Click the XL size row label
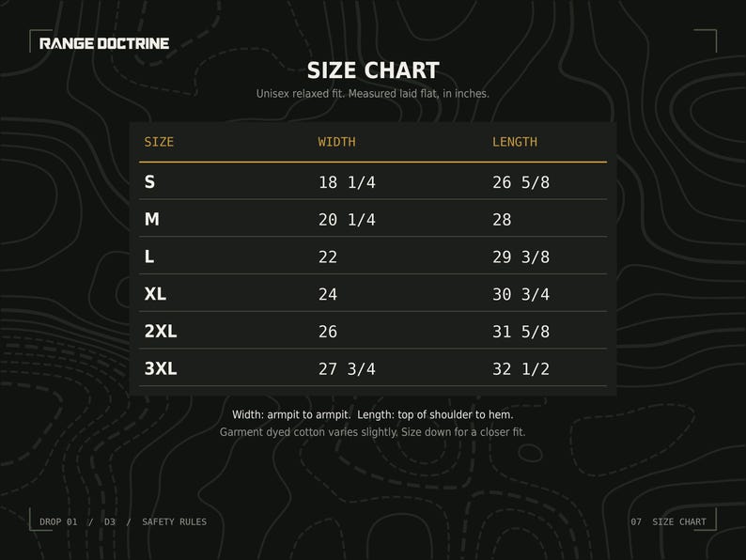Image resolution: width=746 pixels, height=560 pixels. coord(156,293)
